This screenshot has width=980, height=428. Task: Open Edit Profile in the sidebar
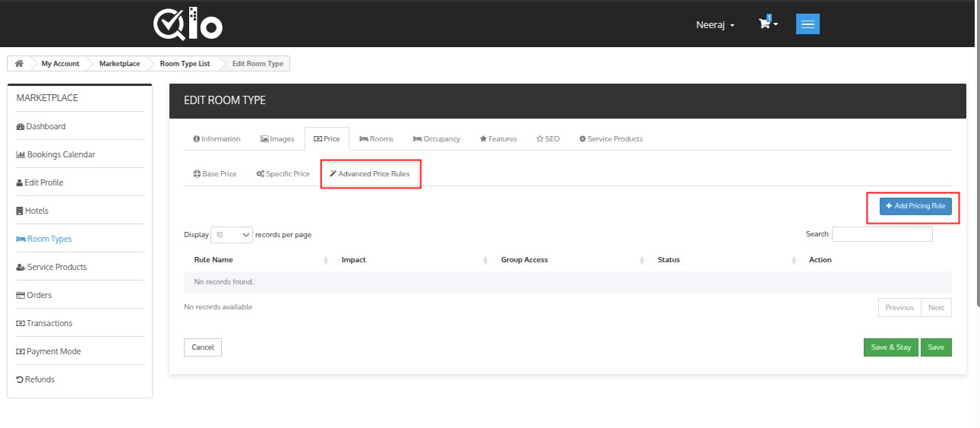(x=40, y=182)
